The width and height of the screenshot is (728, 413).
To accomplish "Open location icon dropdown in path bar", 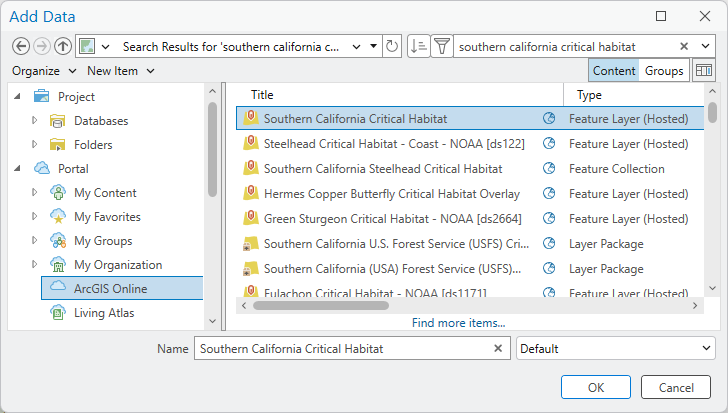I will tap(105, 47).
